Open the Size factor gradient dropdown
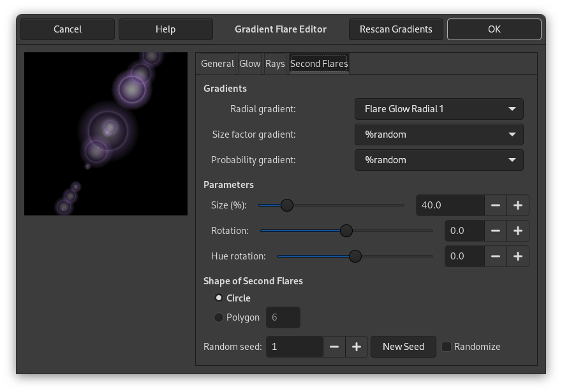Image resolution: width=562 pixels, height=392 pixels. (439, 134)
